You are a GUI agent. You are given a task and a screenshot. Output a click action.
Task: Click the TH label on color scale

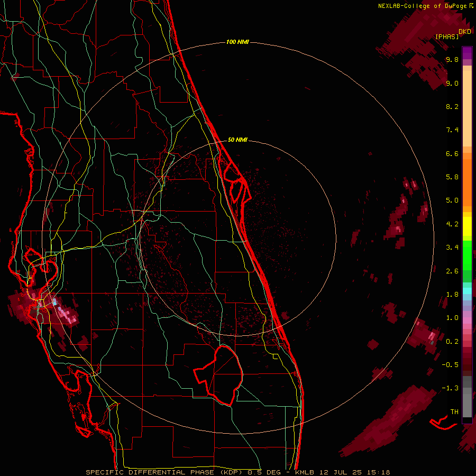[454, 412]
